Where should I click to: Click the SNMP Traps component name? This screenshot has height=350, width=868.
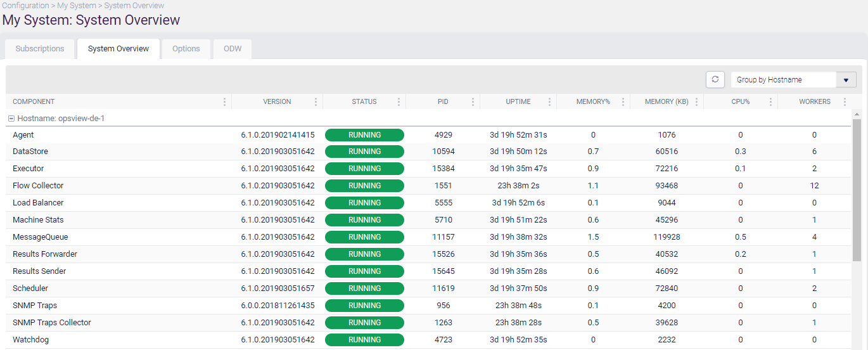35,306
